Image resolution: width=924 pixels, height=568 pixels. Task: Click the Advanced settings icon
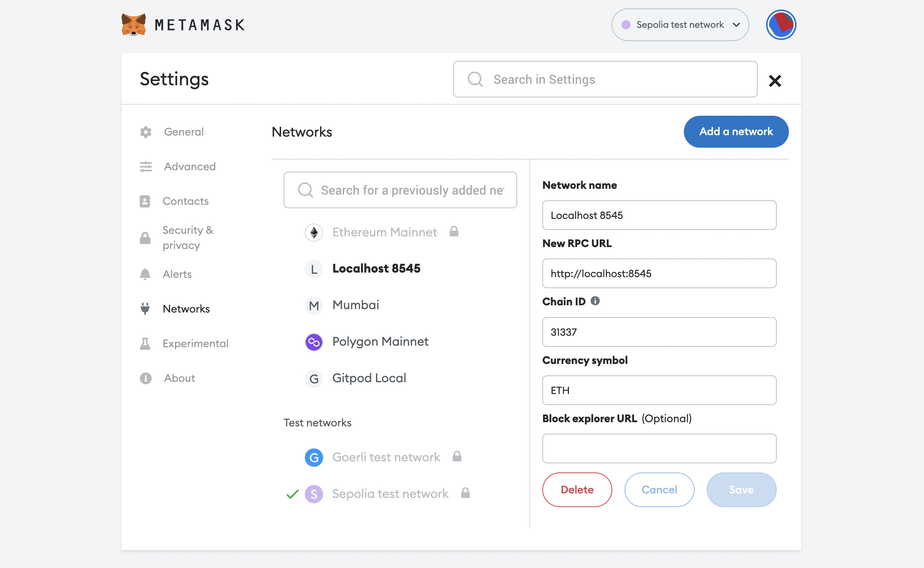pyautogui.click(x=146, y=166)
